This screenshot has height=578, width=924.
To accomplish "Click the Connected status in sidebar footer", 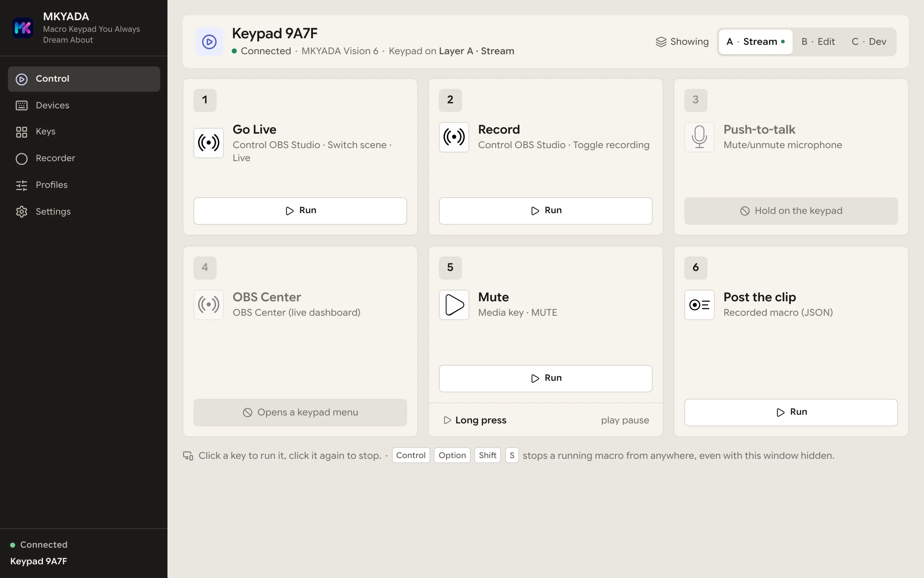I will (39, 545).
